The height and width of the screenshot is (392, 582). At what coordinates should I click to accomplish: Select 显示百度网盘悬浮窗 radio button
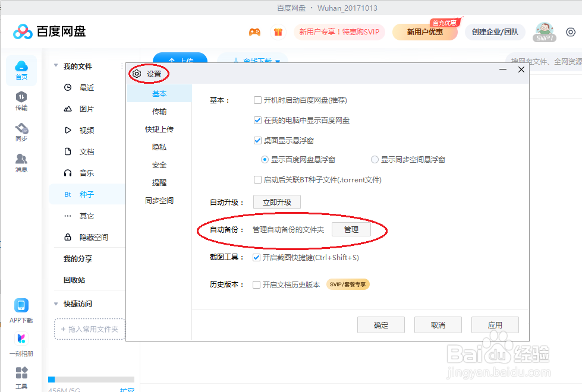[x=265, y=159]
